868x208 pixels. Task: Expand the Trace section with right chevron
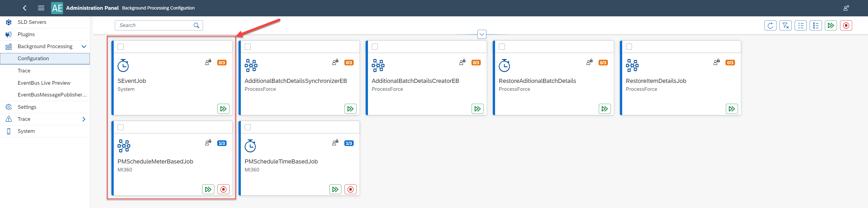tap(84, 119)
